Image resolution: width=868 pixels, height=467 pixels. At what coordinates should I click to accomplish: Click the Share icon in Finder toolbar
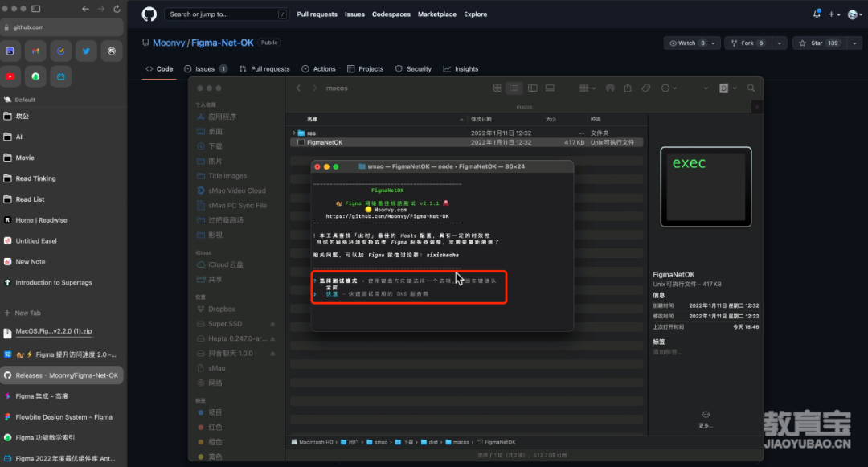(x=628, y=88)
